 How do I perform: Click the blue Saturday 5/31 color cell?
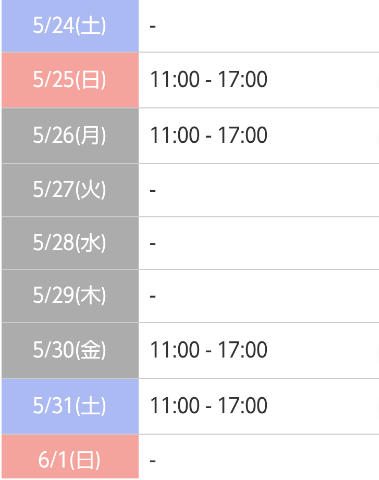[70, 406]
